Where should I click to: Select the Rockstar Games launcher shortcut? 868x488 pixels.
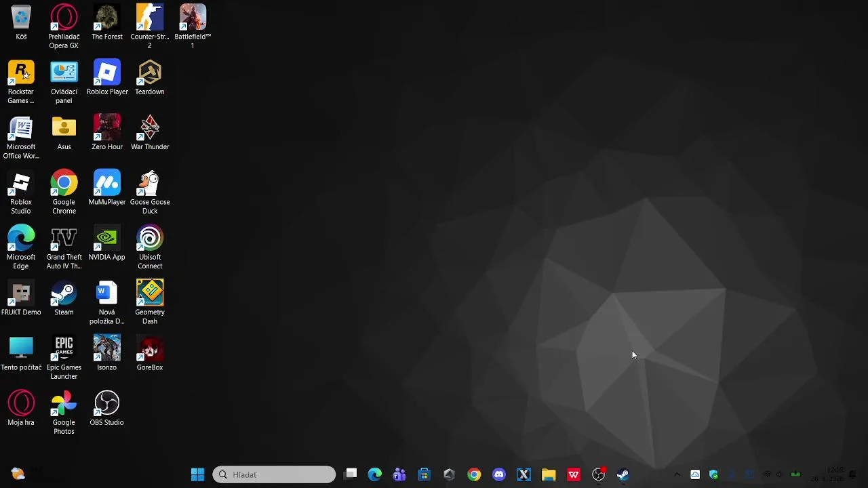[21, 82]
